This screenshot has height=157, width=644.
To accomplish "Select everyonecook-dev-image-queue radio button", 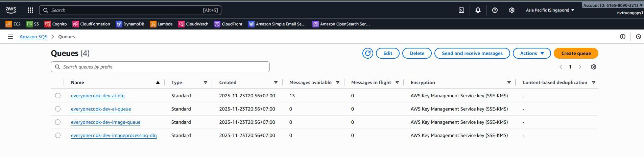I will pyautogui.click(x=58, y=122).
